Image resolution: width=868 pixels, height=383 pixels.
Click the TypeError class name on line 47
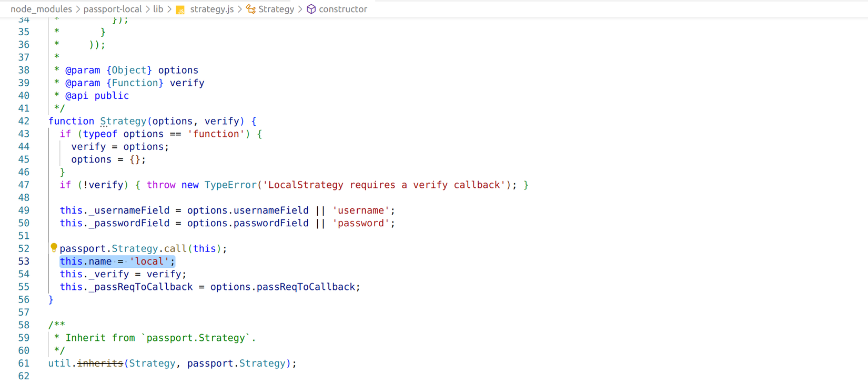click(x=230, y=185)
